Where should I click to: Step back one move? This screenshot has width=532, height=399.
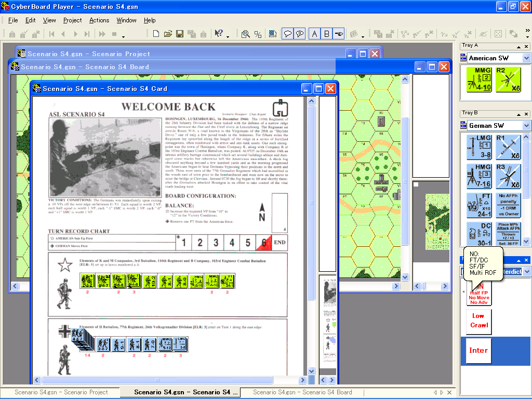pyautogui.click(x=63, y=34)
